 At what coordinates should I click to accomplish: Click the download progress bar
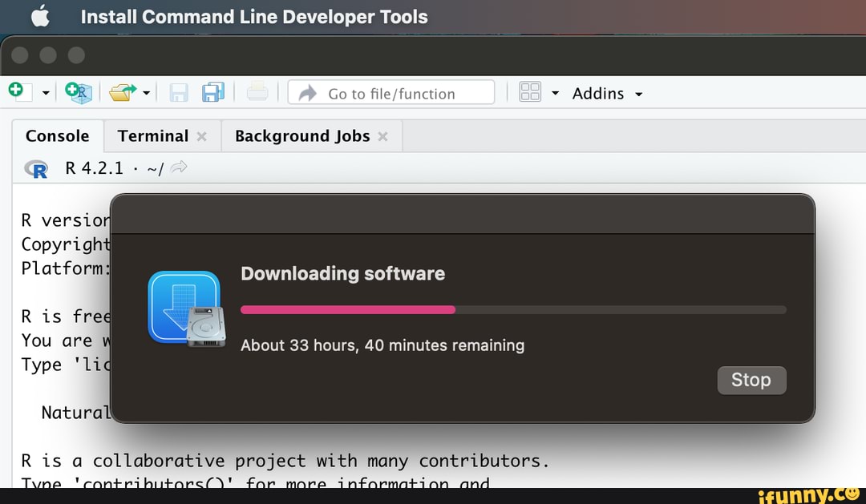coord(513,310)
